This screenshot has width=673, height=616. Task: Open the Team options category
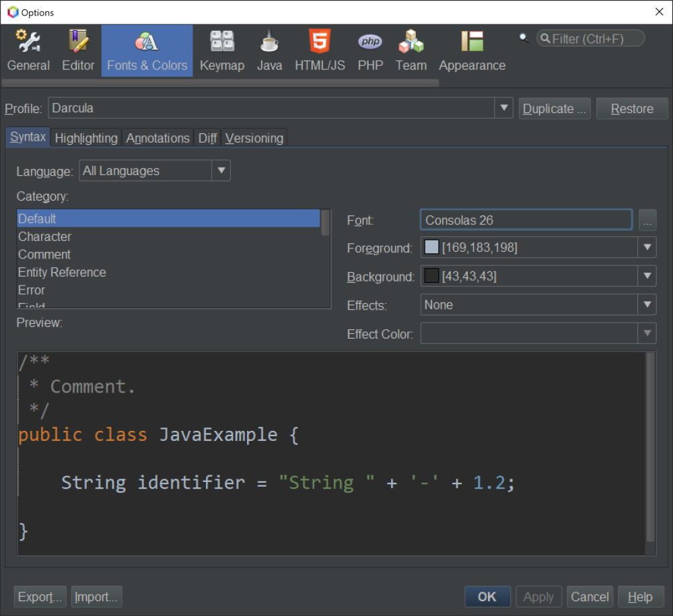click(x=411, y=50)
